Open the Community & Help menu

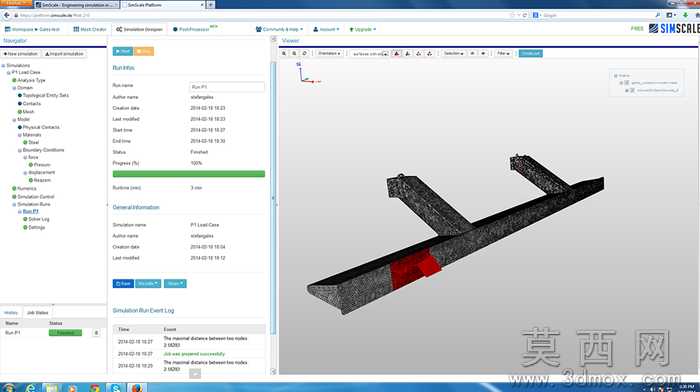pos(279,29)
